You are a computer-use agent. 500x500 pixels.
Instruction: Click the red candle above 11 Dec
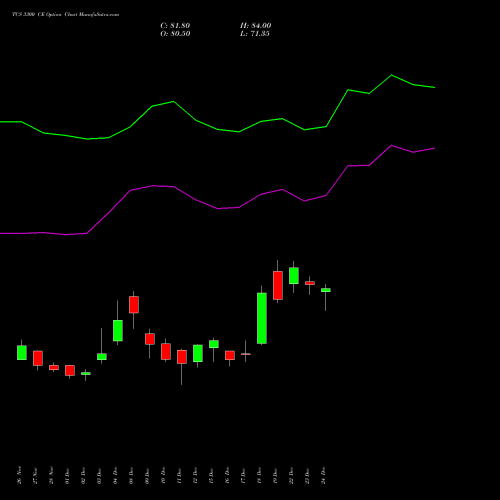pyautogui.click(x=182, y=357)
